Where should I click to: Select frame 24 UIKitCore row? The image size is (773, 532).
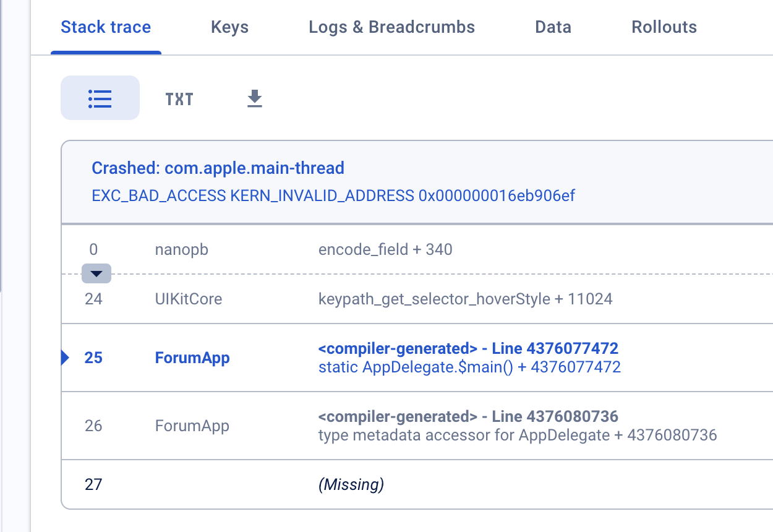coord(417,299)
